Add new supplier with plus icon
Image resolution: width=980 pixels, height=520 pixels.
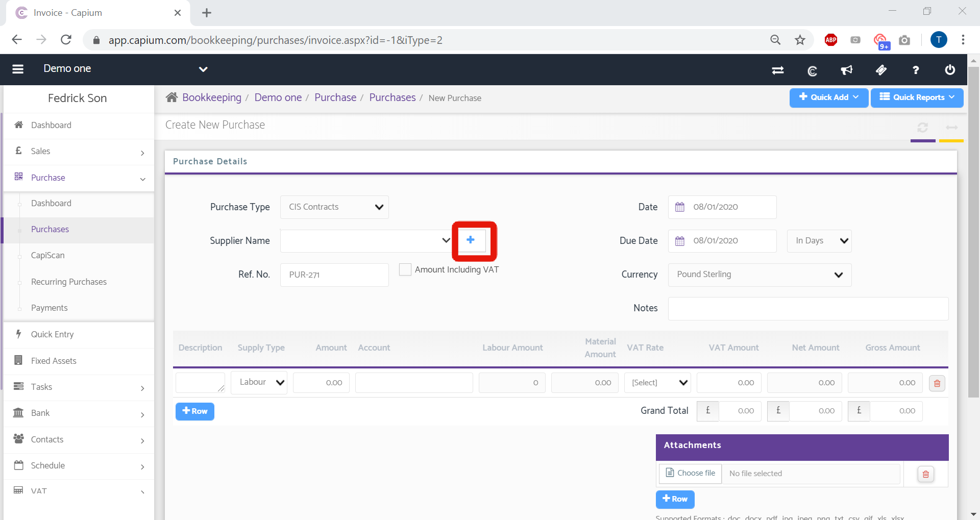tap(471, 240)
